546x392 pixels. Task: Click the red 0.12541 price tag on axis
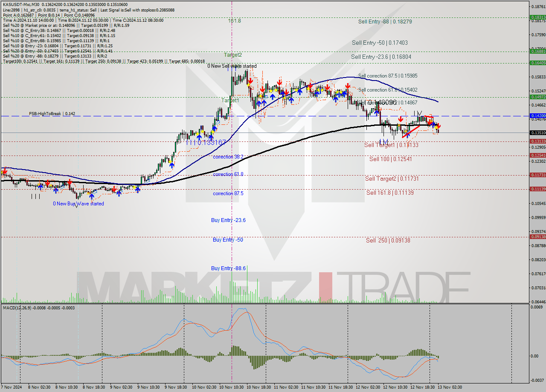pos(537,155)
